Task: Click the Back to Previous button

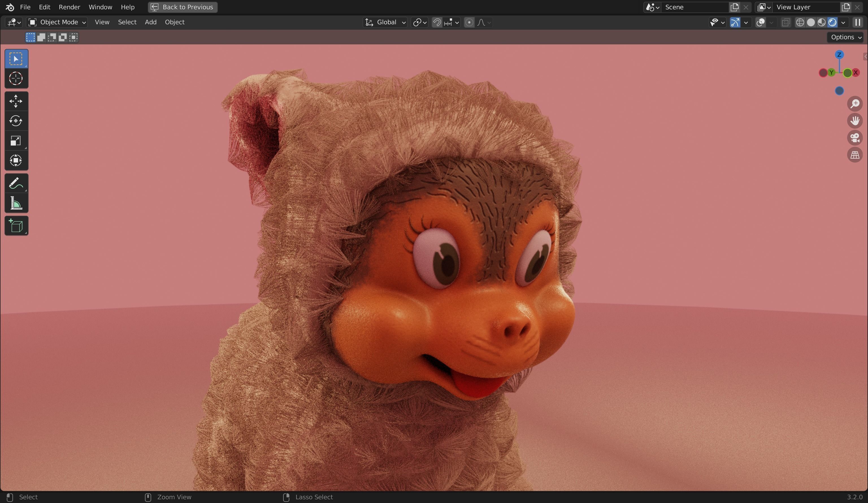Action: click(183, 7)
